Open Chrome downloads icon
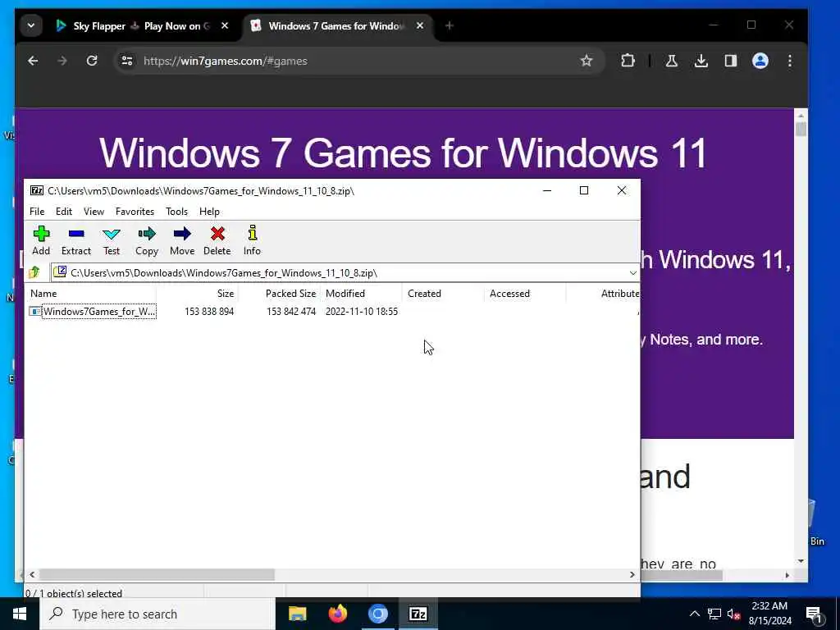 pyautogui.click(x=701, y=61)
